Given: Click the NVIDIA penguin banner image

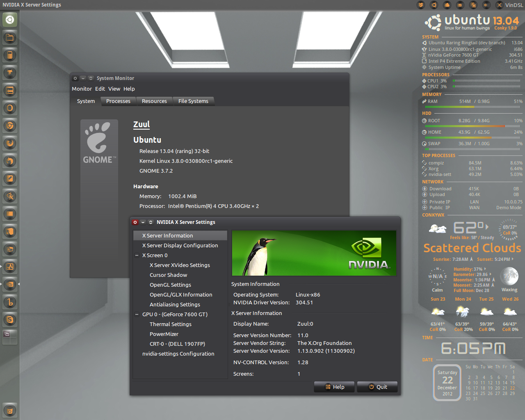Looking at the screenshot, I should click(314, 253).
